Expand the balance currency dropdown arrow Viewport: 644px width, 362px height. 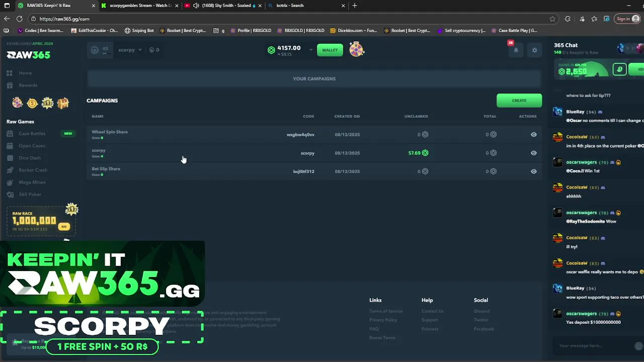[310, 50]
